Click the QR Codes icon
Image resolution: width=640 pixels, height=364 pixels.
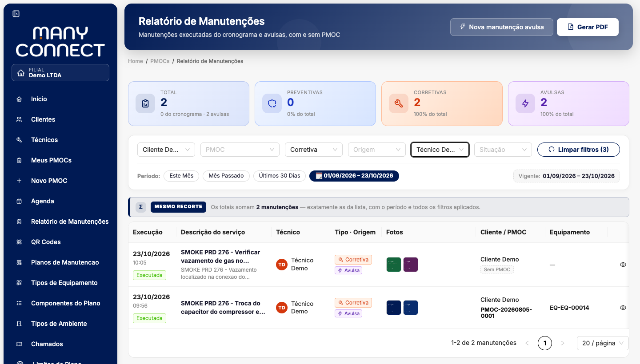coord(19,242)
